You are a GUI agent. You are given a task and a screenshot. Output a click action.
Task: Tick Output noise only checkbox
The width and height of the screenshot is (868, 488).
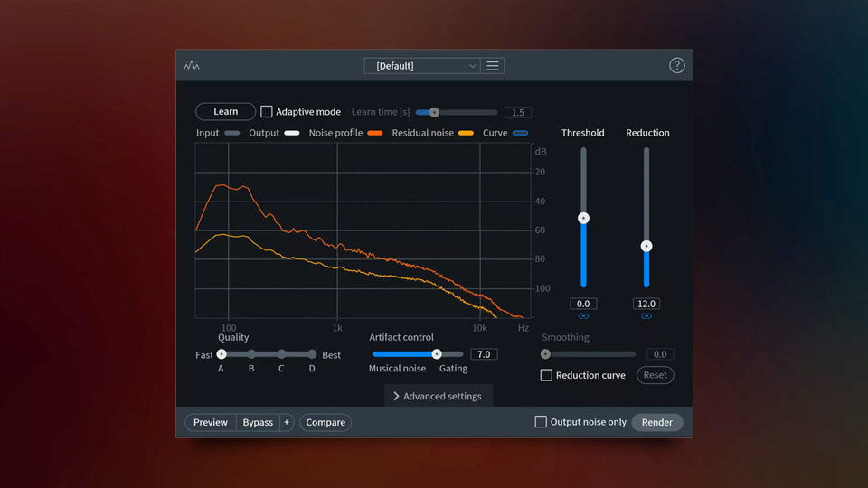click(x=541, y=422)
